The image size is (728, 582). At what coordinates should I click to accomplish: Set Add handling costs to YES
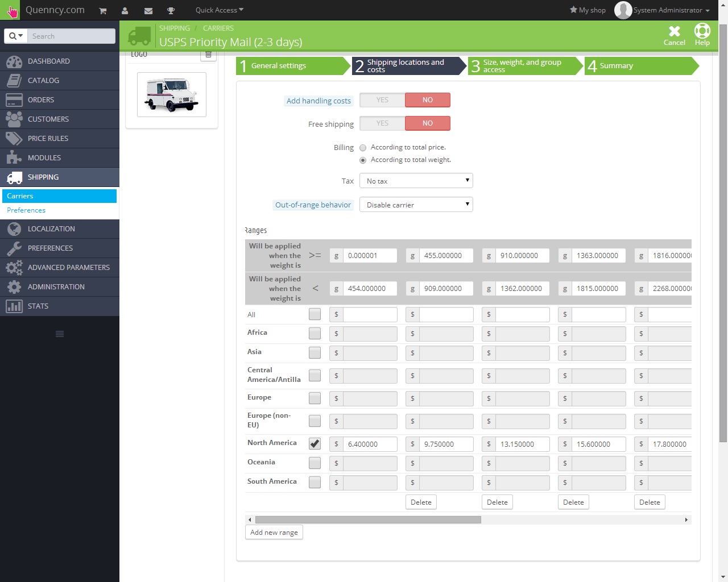pos(382,100)
